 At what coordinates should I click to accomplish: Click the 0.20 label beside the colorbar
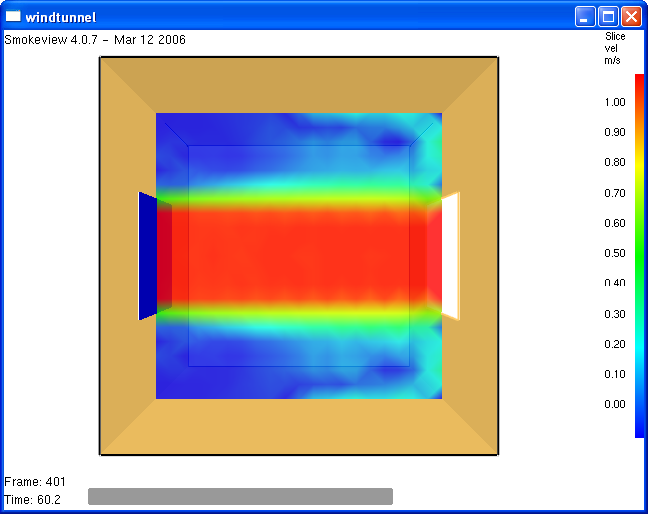[615, 344]
